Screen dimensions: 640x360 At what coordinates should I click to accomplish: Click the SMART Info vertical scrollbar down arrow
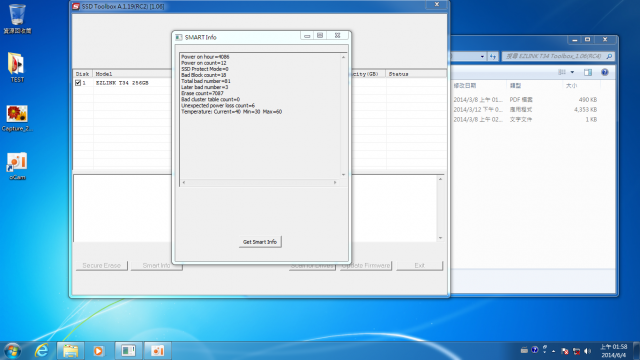[x=344, y=175]
